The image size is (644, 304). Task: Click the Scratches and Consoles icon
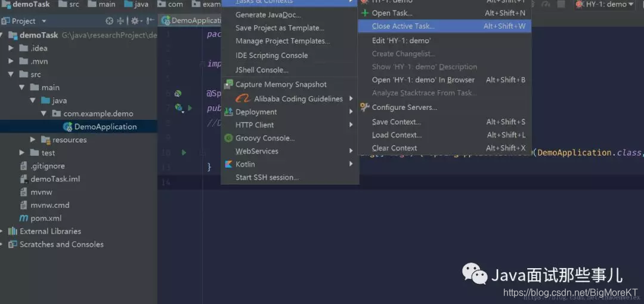click(13, 244)
